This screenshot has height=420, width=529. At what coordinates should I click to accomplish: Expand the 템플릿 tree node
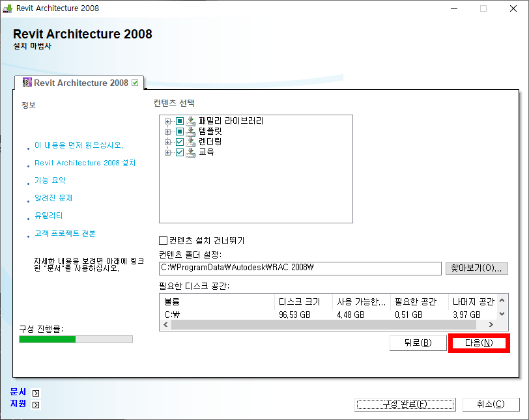click(167, 132)
